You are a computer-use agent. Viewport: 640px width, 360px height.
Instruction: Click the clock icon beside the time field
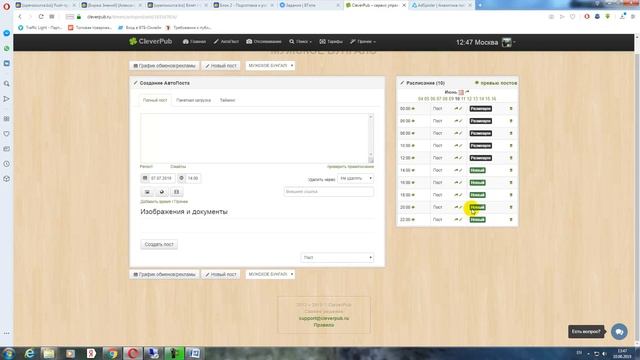pyautogui.click(x=182, y=178)
